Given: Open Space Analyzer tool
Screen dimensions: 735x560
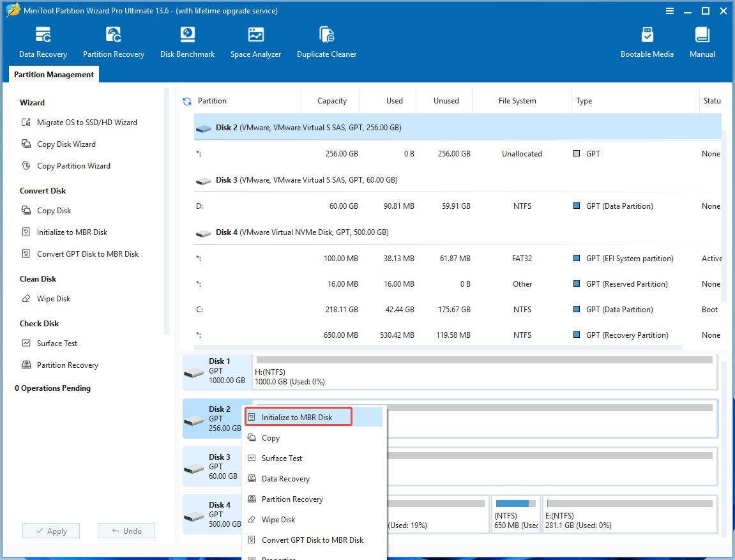Looking at the screenshot, I should 255,42.
